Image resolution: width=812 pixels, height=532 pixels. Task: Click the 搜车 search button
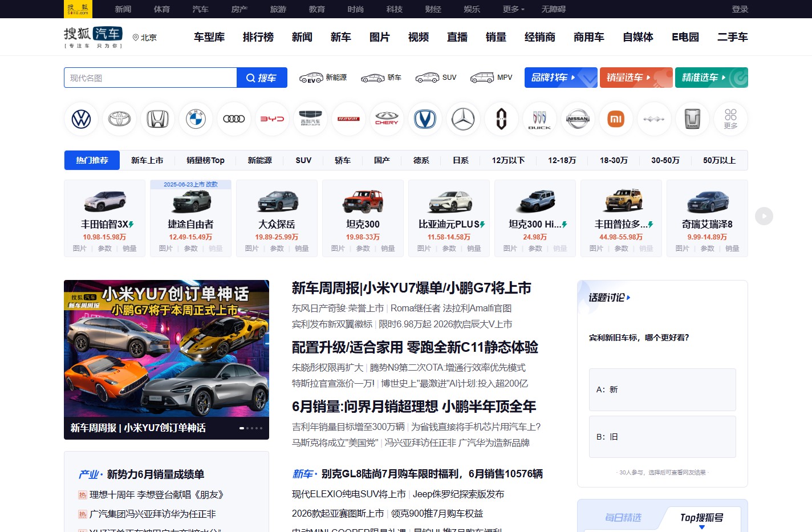pyautogui.click(x=262, y=78)
